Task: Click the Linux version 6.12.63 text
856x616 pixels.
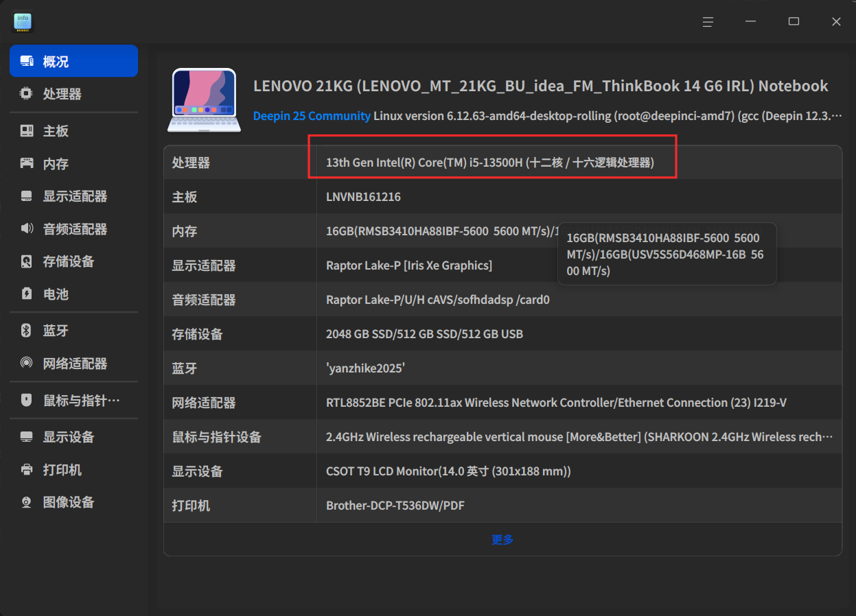Action: 608,116
